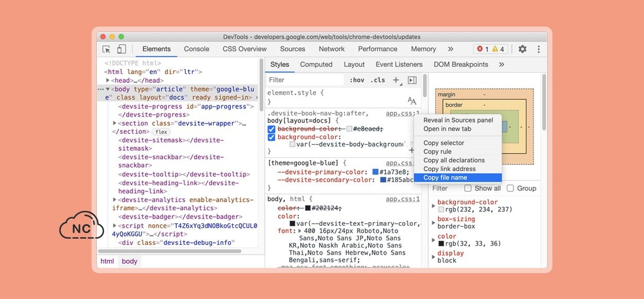644x299 pixels.
Task: Open DevTools settings gear
Action: tap(522, 49)
